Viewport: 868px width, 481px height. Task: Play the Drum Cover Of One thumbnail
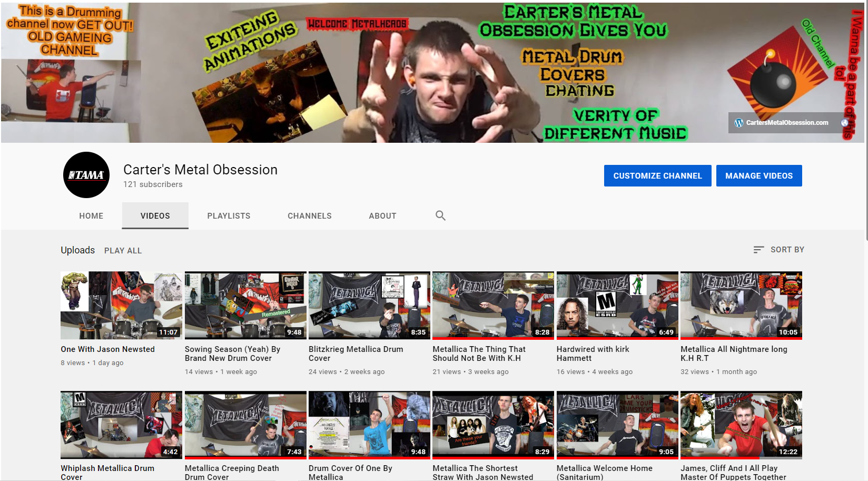[369, 425]
